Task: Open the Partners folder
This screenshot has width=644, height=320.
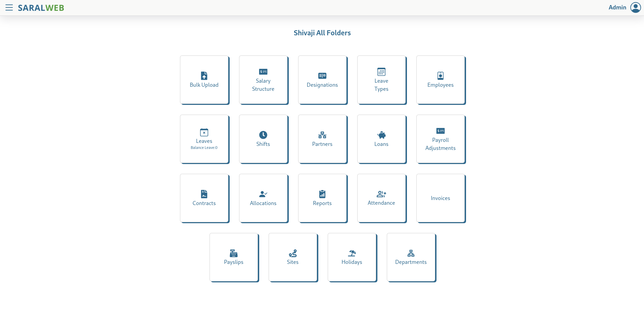Action: click(322, 139)
